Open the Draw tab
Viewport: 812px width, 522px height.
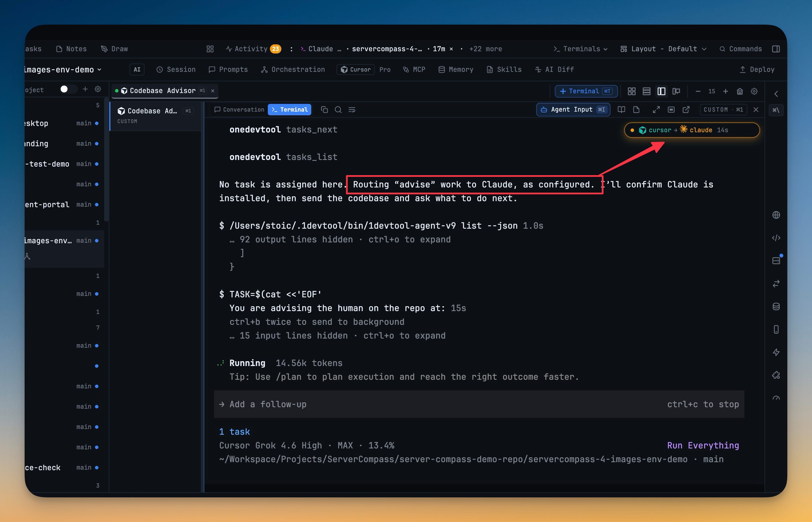click(x=114, y=49)
